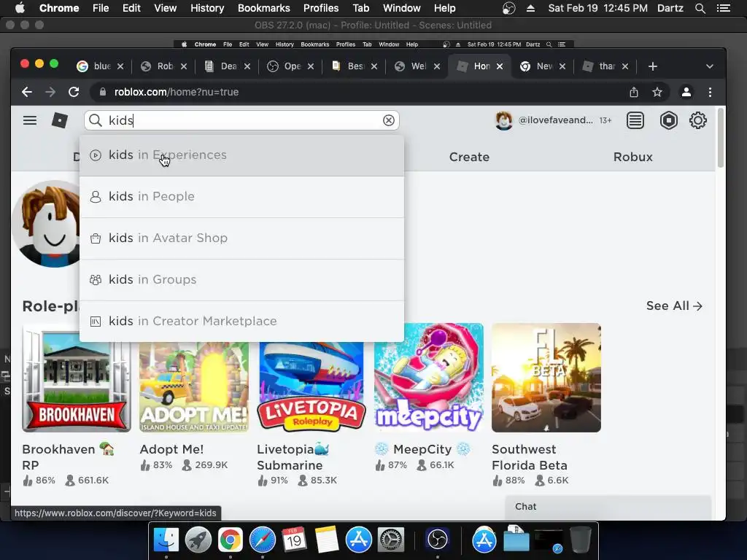Open OBS icon in Dock
The width and height of the screenshot is (747, 560).
click(x=438, y=540)
